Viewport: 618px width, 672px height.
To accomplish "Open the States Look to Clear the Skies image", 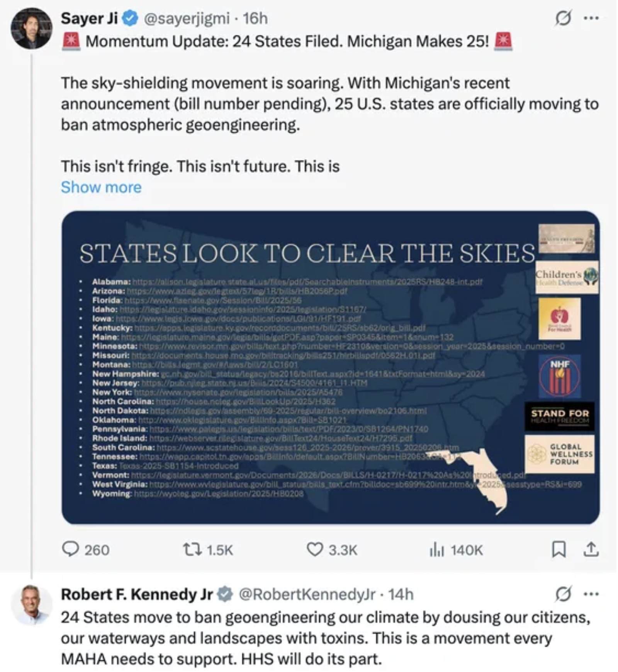I will pyautogui.click(x=330, y=367).
